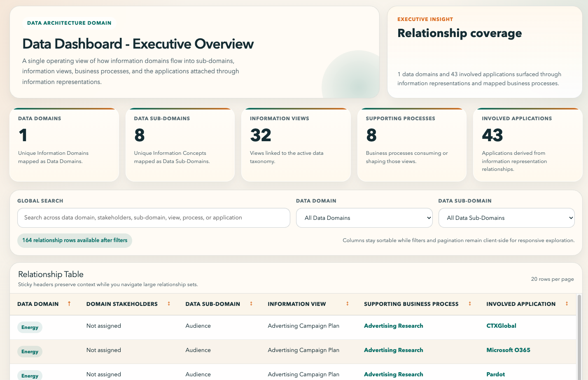Screen dimensions: 588x380
Task: Select Energy tag in first table row
Action: (x=30, y=327)
